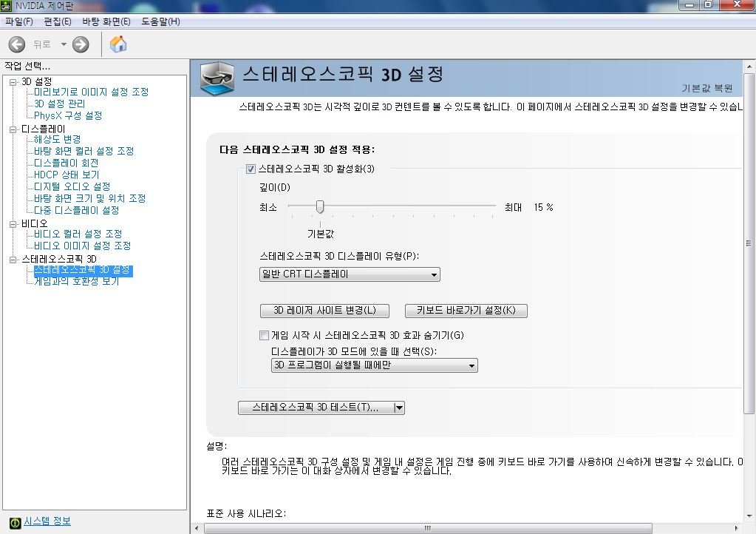Open 비디오 컬러 설정 조정

tap(78, 234)
